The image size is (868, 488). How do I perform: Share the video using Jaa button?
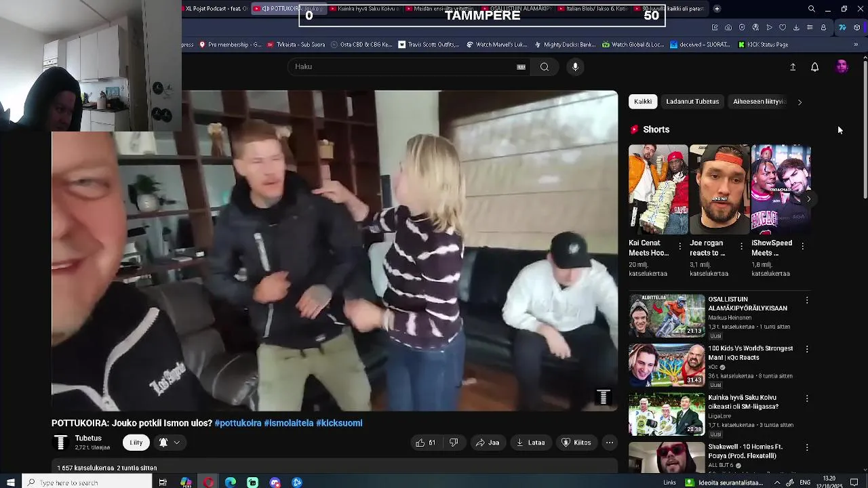488,443
